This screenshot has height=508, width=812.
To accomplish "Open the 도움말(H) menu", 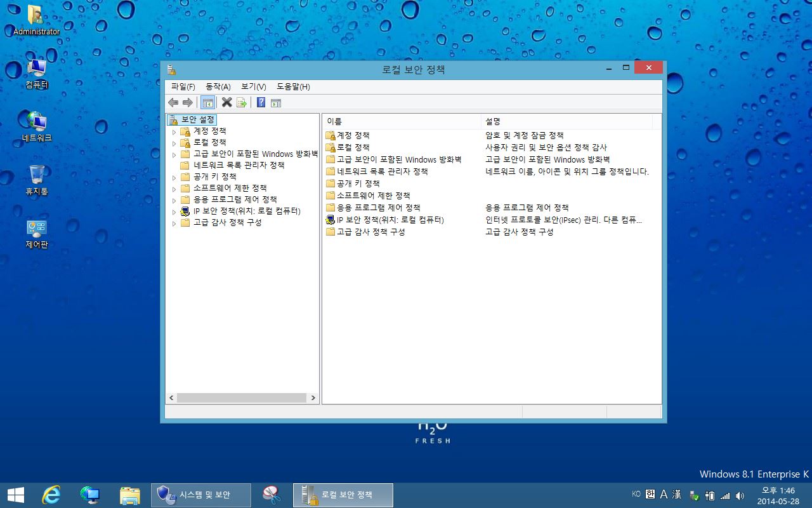I will 293,86.
